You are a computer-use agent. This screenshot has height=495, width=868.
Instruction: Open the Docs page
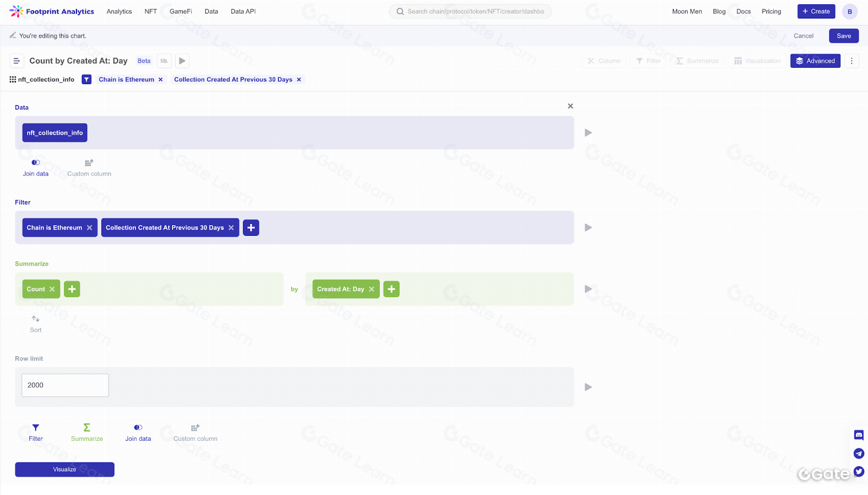pyautogui.click(x=744, y=11)
